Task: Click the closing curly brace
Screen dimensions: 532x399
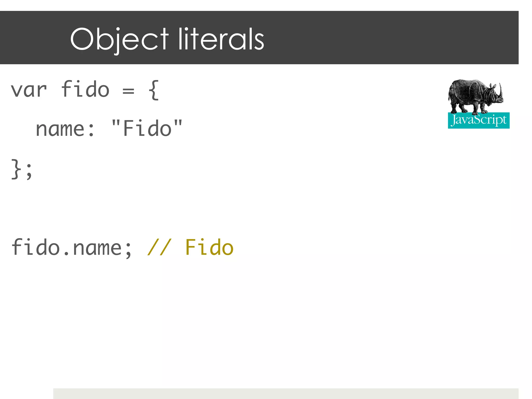Action: (x=16, y=169)
